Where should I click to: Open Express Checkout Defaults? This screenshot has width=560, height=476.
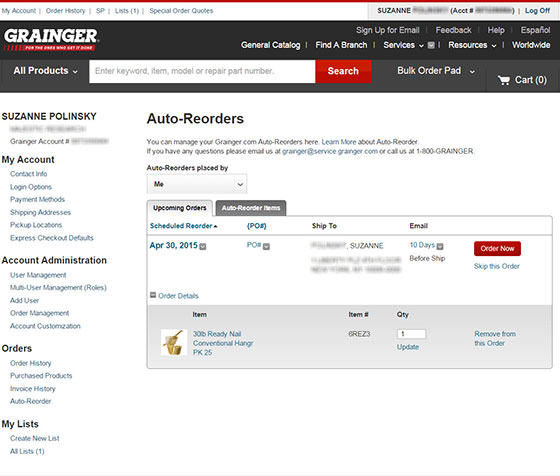click(52, 238)
